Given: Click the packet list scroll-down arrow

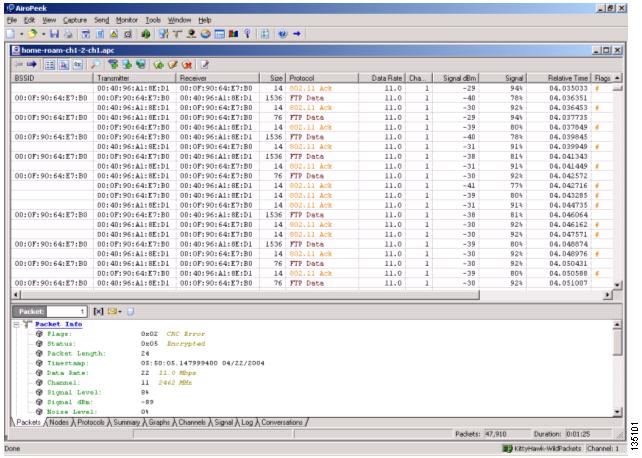Looking at the screenshot, I should 617,284.
